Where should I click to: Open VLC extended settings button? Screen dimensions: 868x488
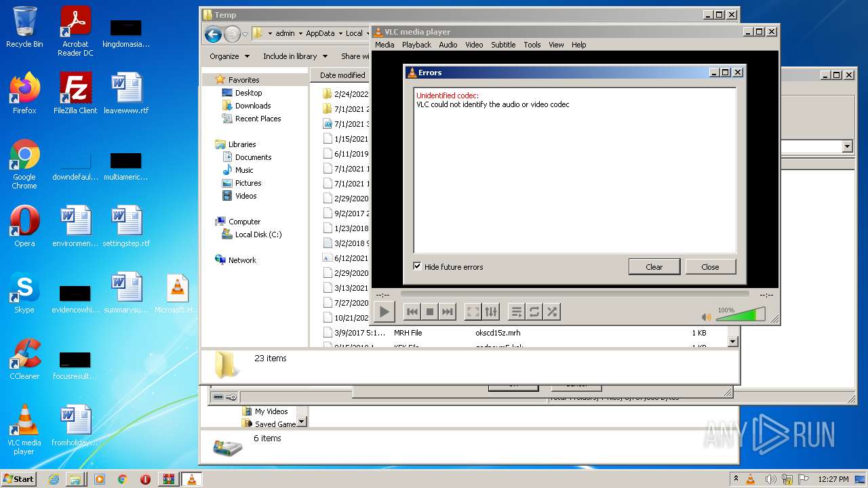click(x=491, y=312)
